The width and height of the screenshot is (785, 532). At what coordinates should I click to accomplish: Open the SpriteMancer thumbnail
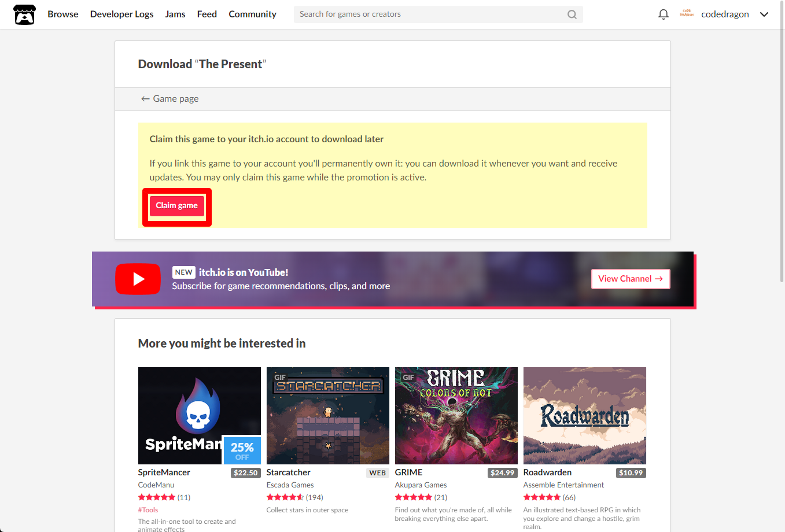[200, 416]
